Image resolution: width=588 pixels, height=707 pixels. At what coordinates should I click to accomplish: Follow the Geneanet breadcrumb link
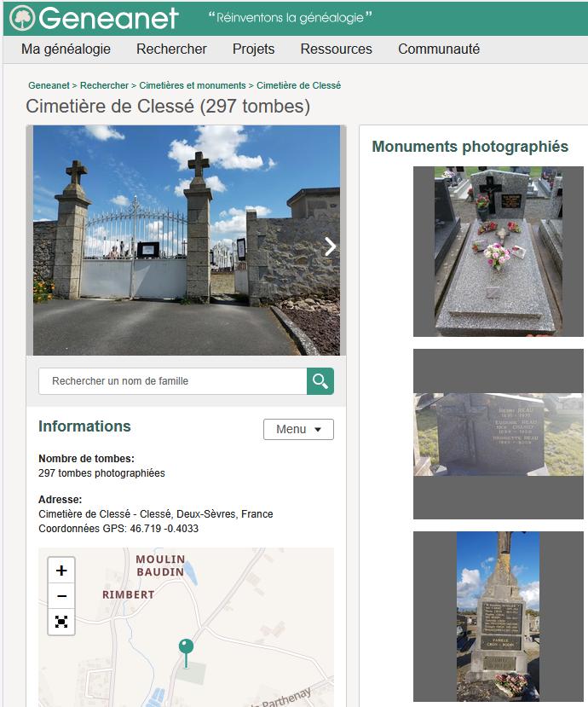[x=49, y=86]
